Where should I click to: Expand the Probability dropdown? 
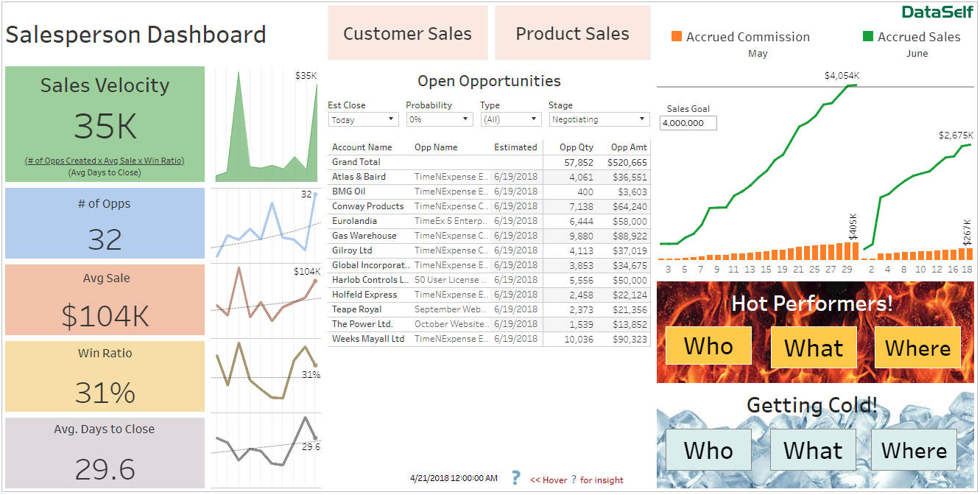coord(440,119)
